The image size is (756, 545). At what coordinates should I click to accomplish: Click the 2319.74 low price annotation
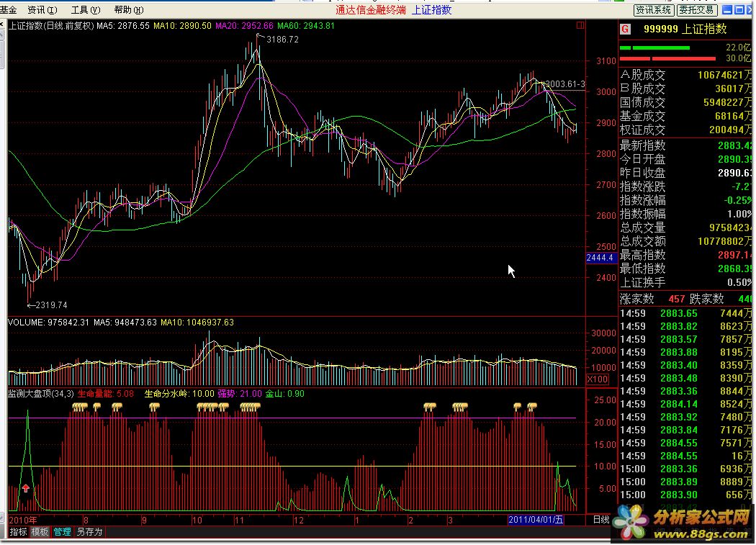[x=51, y=305]
